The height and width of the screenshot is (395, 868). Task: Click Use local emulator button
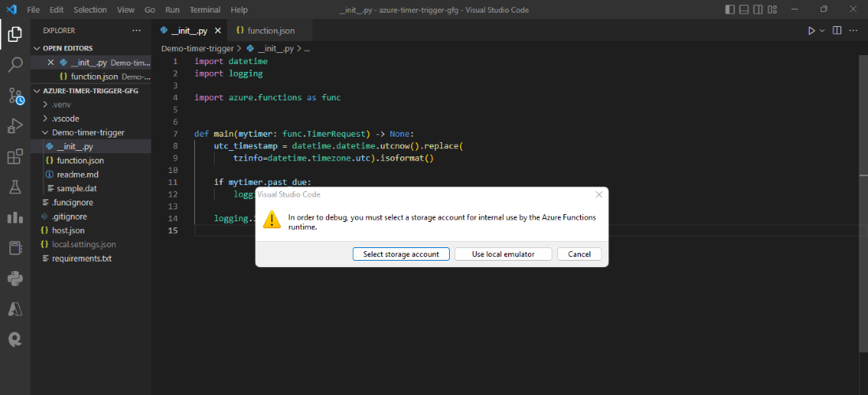click(503, 254)
